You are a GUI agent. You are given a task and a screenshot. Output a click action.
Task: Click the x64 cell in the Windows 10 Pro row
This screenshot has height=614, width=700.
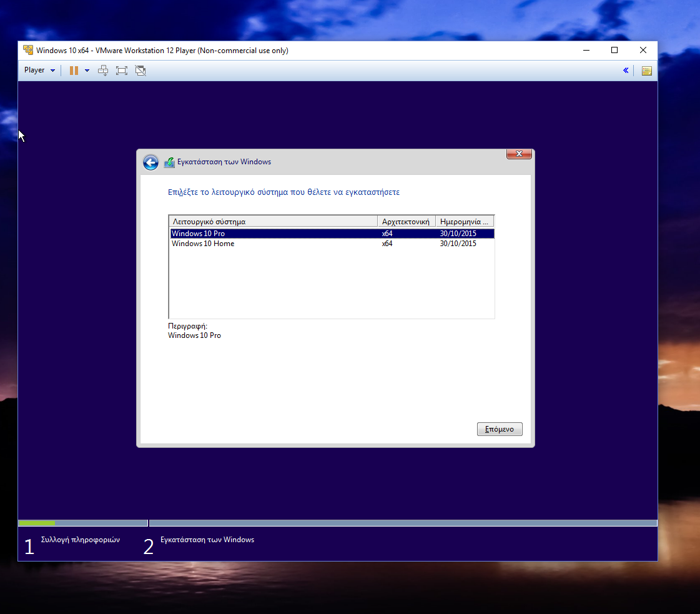tap(387, 234)
